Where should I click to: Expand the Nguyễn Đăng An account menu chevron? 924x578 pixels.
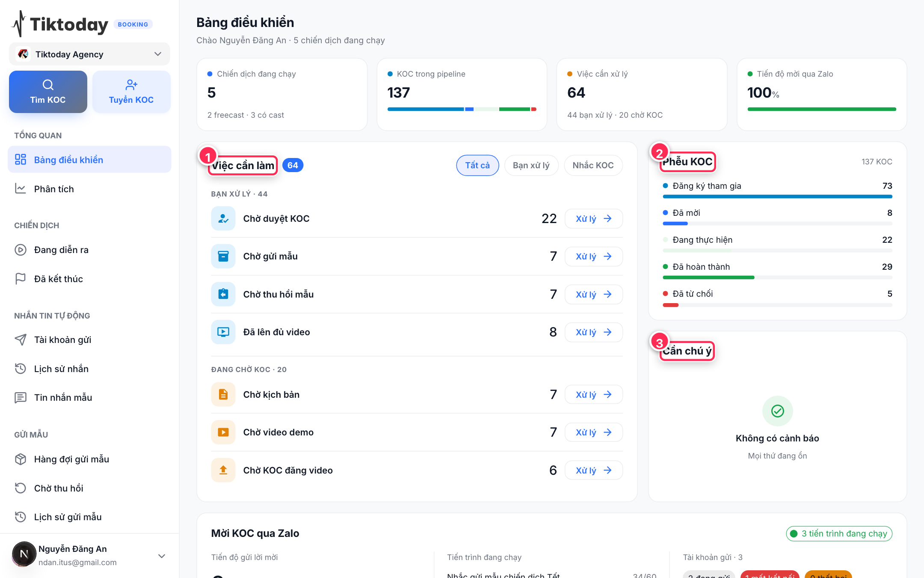(162, 556)
